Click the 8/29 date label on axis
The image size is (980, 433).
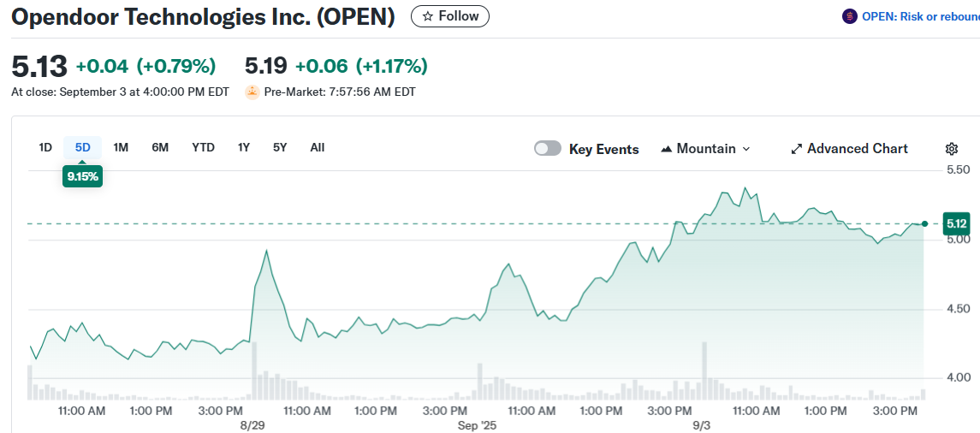[x=252, y=425]
